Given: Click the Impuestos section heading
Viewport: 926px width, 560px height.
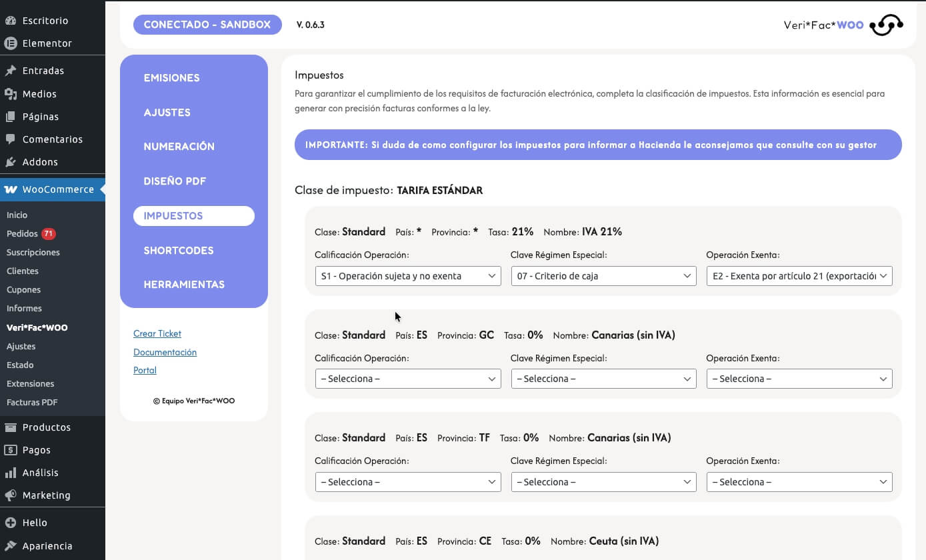Looking at the screenshot, I should (319, 75).
